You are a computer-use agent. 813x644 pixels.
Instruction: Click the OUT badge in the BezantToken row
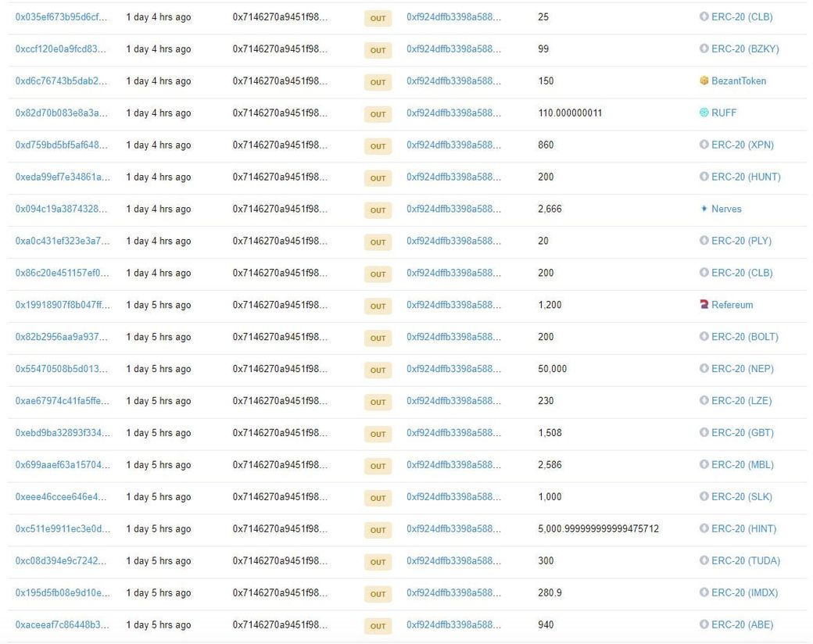pyautogui.click(x=378, y=82)
